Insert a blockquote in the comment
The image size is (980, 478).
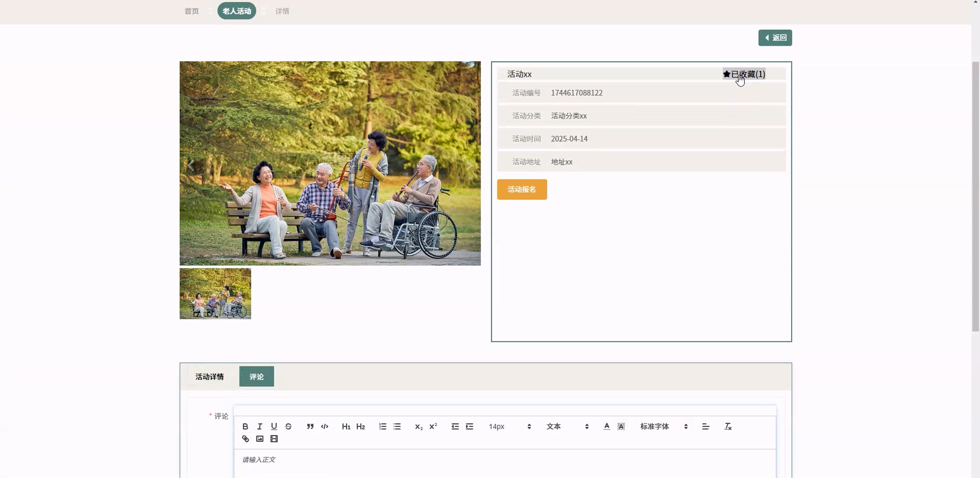click(310, 427)
